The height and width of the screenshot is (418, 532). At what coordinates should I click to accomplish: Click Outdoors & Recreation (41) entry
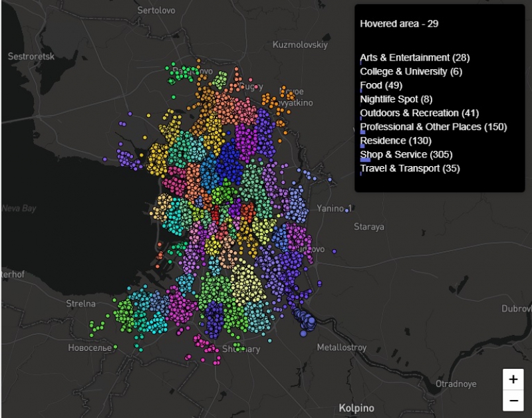tap(419, 114)
